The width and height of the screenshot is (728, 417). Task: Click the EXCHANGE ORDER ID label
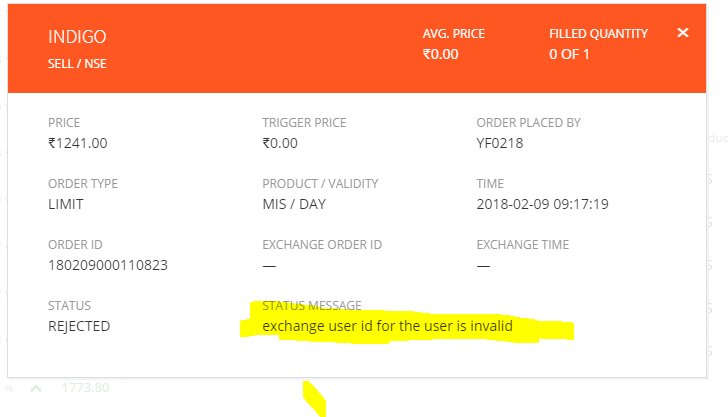coord(322,245)
